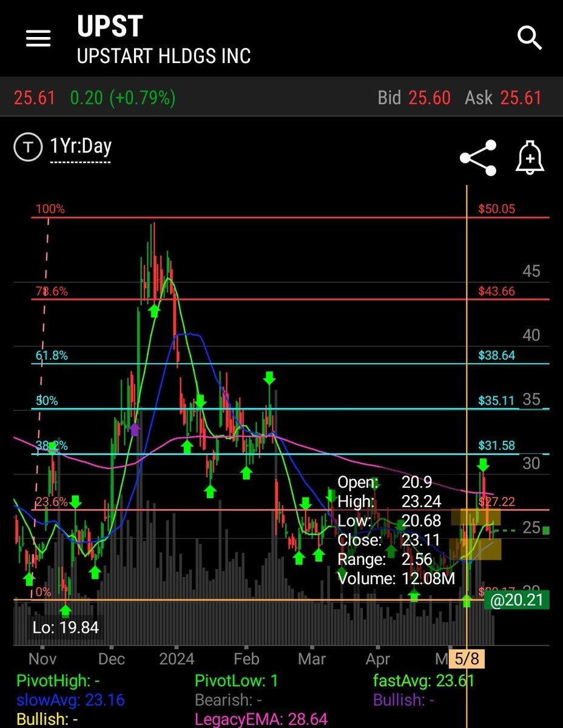Add a price alert with bell icon

click(530, 158)
